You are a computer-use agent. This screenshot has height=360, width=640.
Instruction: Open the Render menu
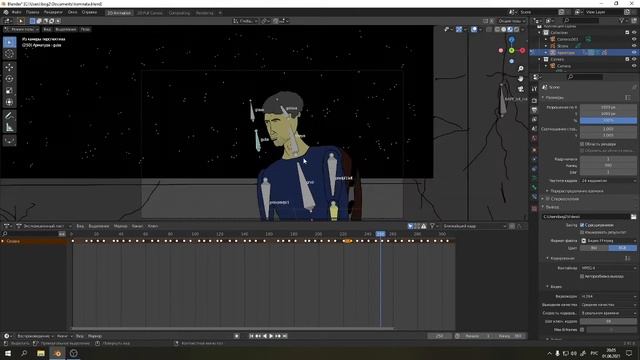[53, 12]
